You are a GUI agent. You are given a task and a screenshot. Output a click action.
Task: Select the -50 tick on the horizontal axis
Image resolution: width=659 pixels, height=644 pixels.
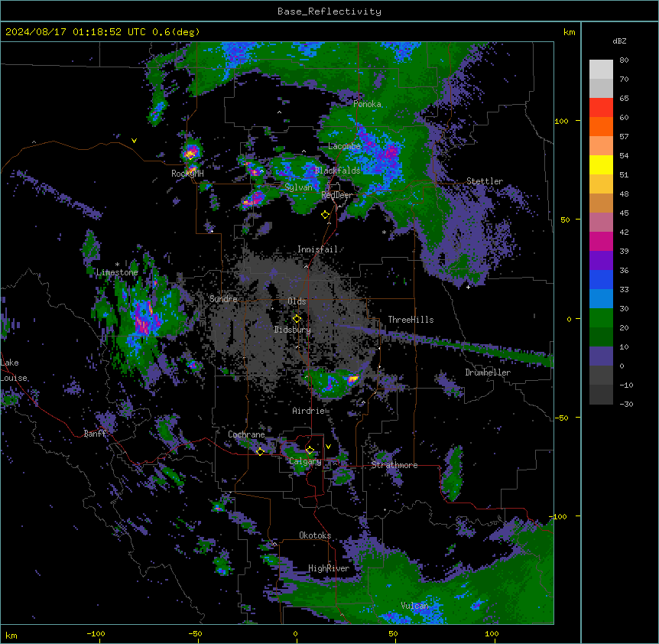click(x=195, y=633)
